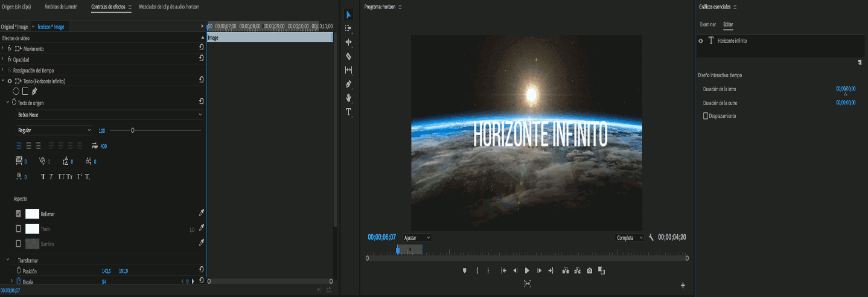Select the Razor tool
This screenshot has width=868, height=297.
tap(348, 56)
